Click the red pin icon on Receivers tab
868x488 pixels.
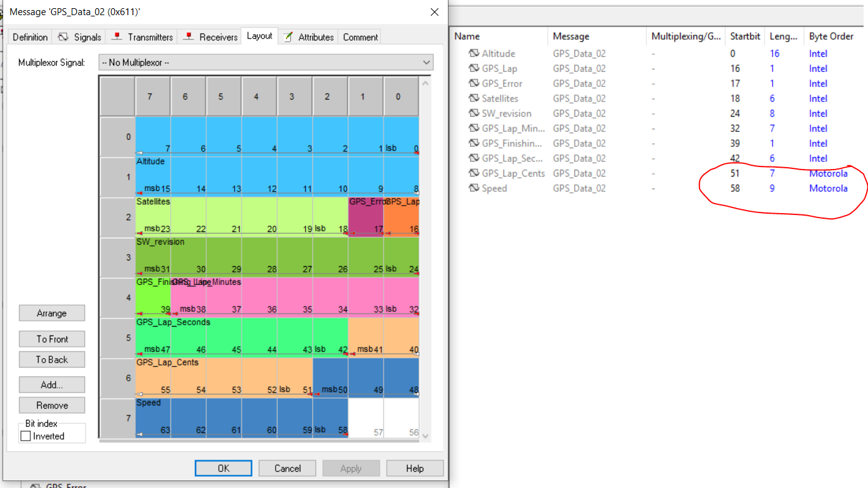click(188, 37)
